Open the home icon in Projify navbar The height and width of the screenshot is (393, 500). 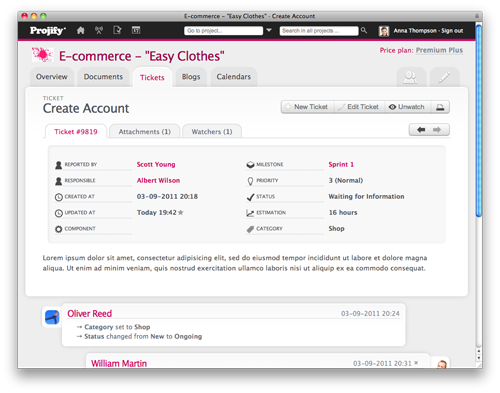pos(81,31)
